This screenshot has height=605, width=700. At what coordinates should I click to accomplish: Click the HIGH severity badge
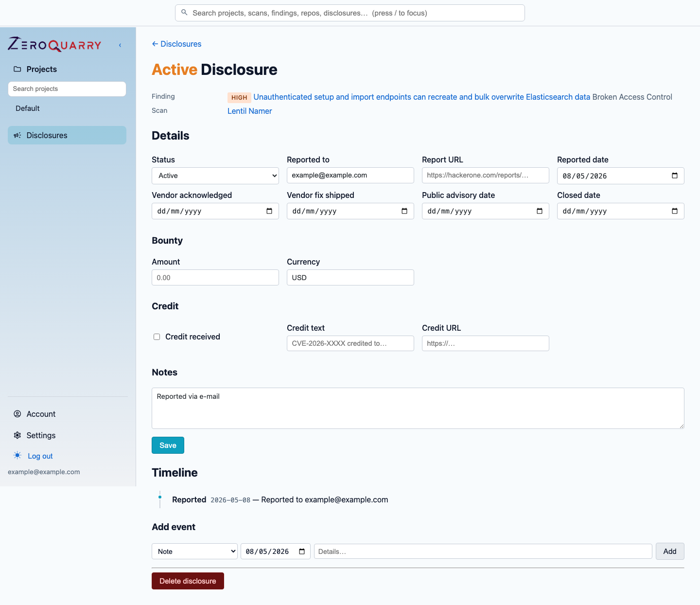click(239, 97)
